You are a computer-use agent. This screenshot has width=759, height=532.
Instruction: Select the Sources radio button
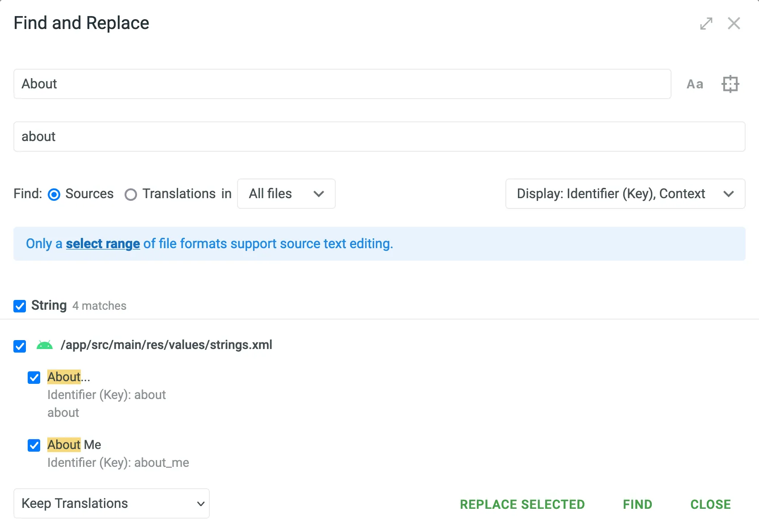54,195
